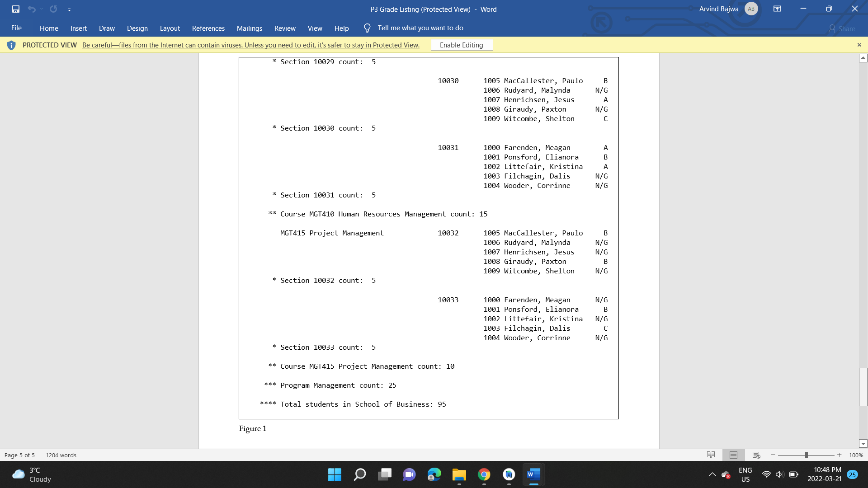Open the Customize Quick Access Toolbar dropdown
Viewport: 868px width, 488px height.
[x=70, y=9]
